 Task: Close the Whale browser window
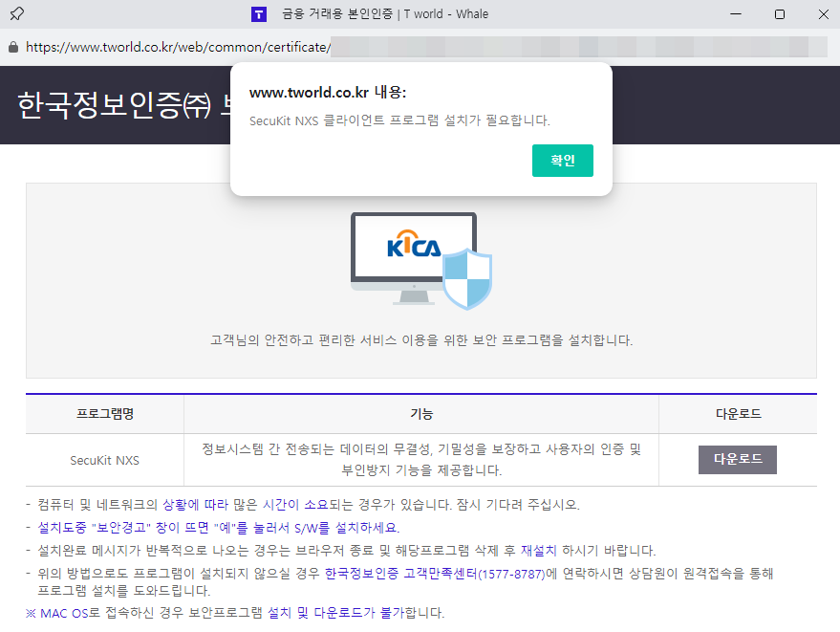tap(824, 14)
